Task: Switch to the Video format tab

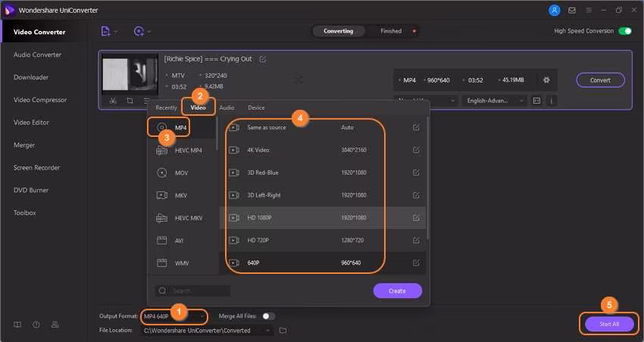Action: (198, 107)
